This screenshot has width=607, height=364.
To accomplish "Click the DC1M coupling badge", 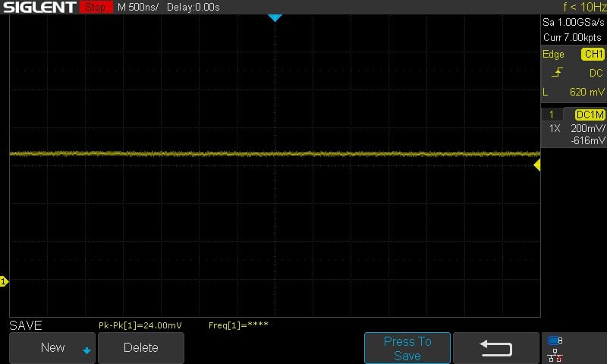I will coord(590,115).
